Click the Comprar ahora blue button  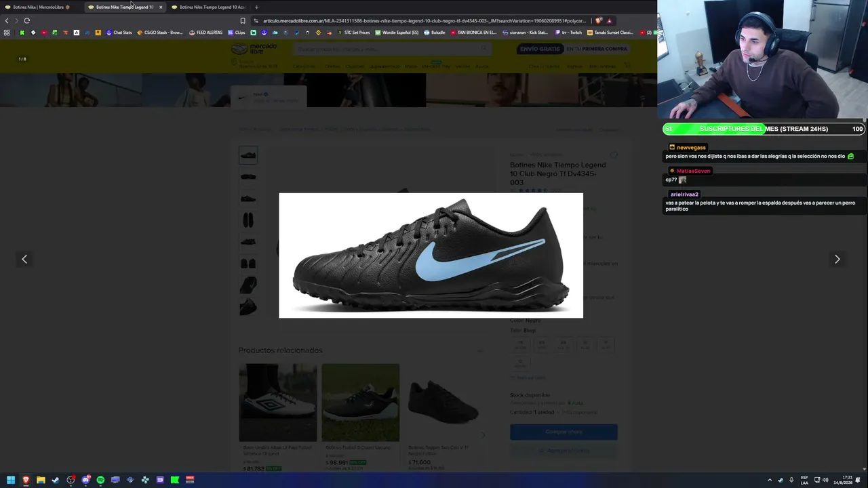pyautogui.click(x=564, y=432)
